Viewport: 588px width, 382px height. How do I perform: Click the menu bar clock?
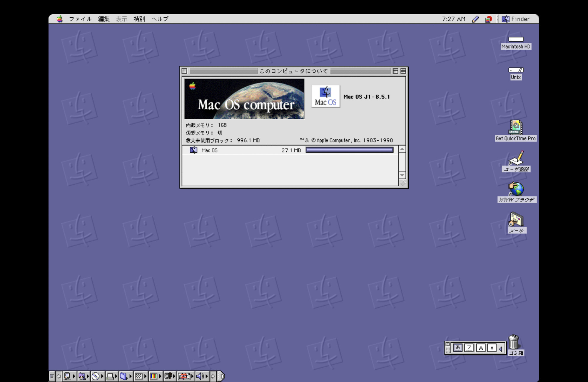454,19
